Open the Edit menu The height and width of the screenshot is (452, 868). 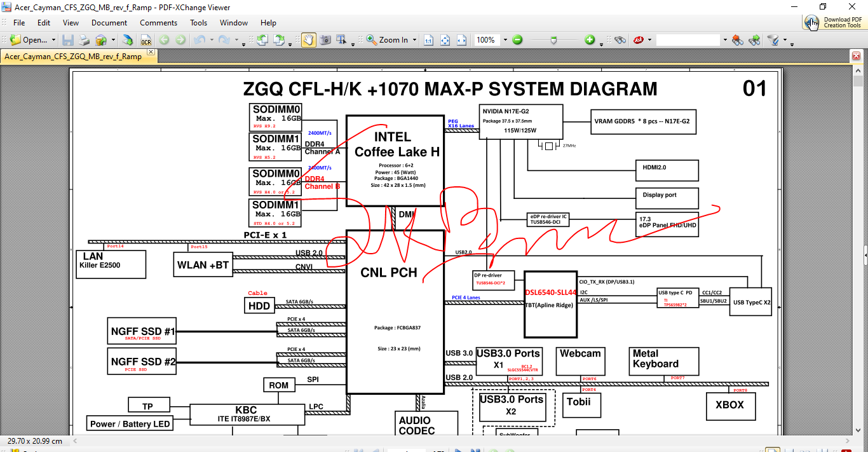(x=44, y=22)
